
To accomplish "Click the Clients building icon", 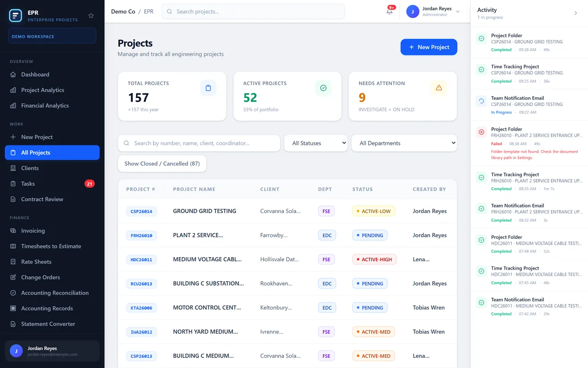I will point(13,168).
